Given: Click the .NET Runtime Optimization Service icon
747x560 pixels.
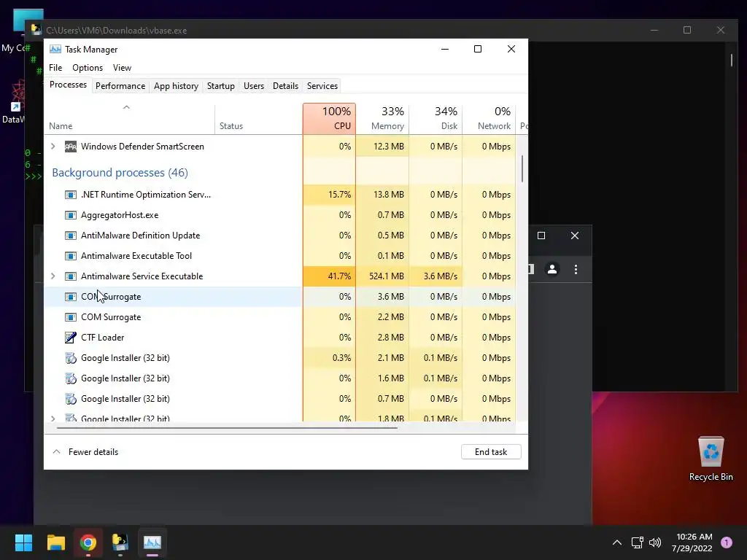Looking at the screenshot, I should point(71,195).
